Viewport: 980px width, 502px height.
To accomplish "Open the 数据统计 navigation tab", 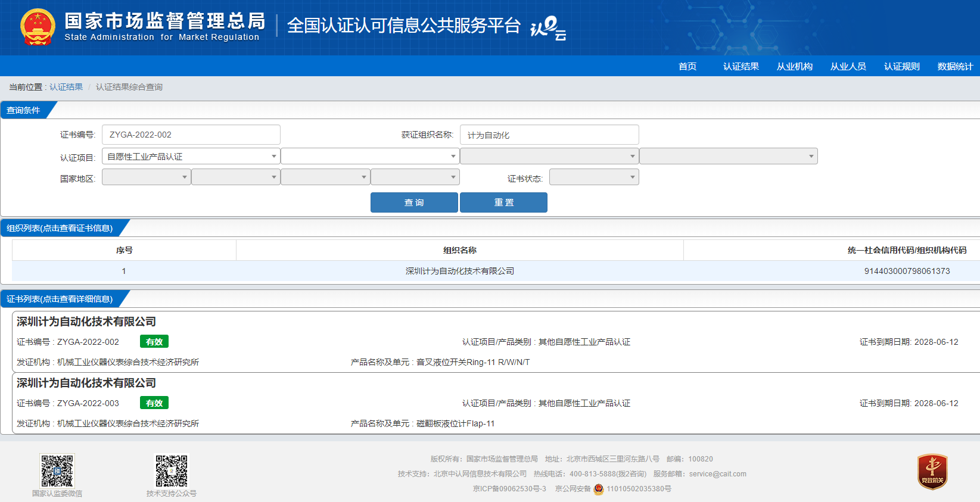I will click(955, 66).
